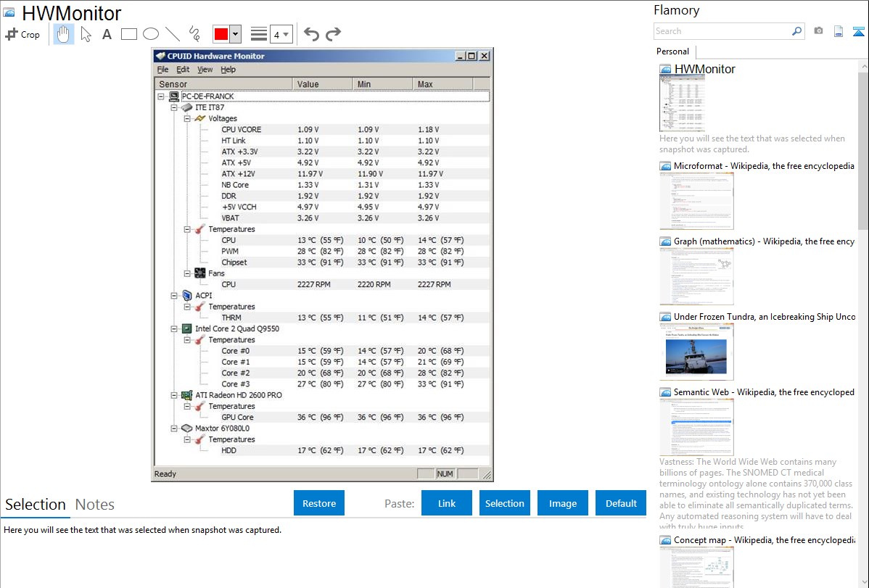
Task: Click the line thickness icon
Action: (x=259, y=34)
